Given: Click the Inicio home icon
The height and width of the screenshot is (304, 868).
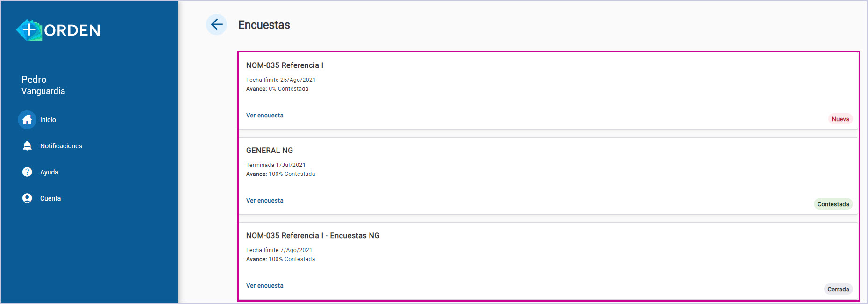Looking at the screenshot, I should 27,120.
